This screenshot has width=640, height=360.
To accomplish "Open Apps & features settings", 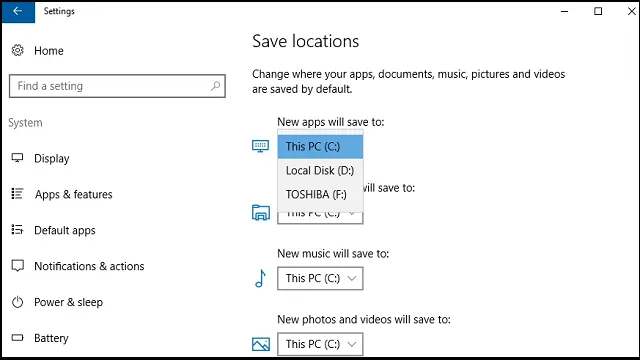I will (x=73, y=194).
